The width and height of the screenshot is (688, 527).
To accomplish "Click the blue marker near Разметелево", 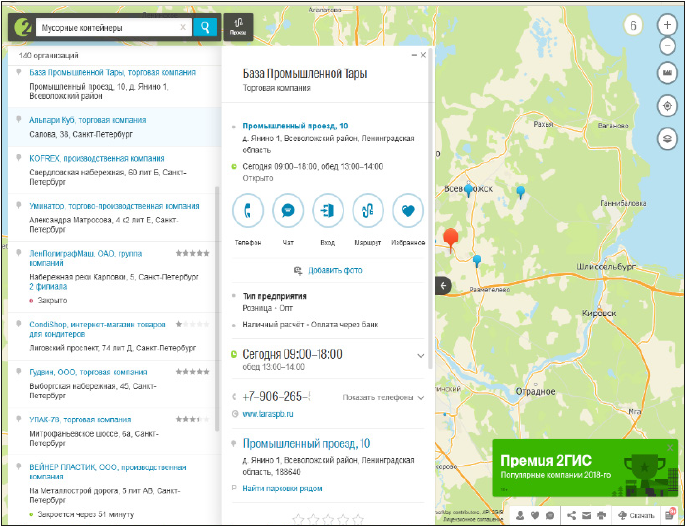I will pos(477,261).
